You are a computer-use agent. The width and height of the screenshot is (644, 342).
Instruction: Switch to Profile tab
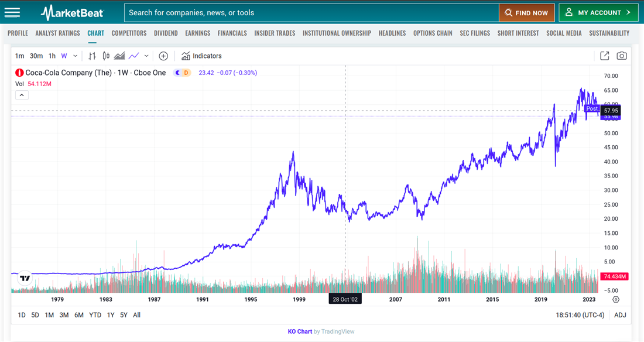(18, 33)
